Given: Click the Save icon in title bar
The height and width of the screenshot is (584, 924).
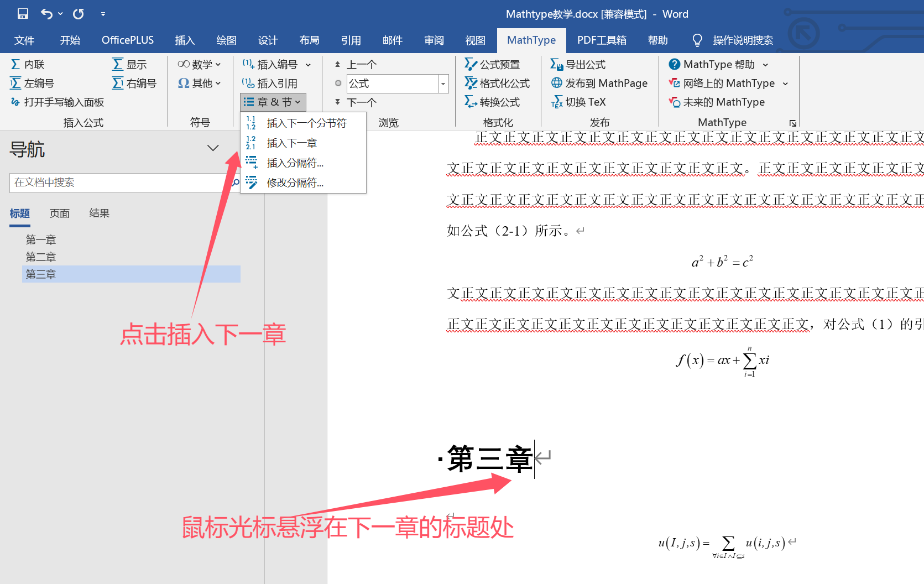Looking at the screenshot, I should [x=23, y=14].
